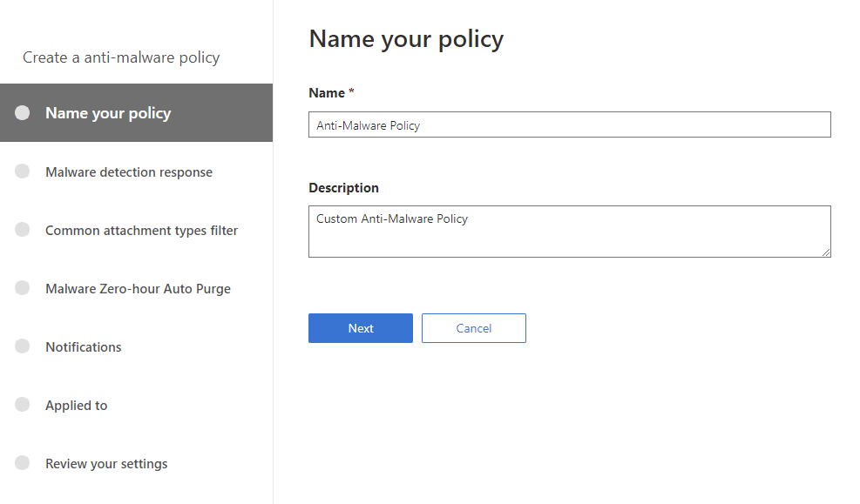860x504 pixels.
Task: Open the Common attachment types filter step
Action: coord(141,231)
